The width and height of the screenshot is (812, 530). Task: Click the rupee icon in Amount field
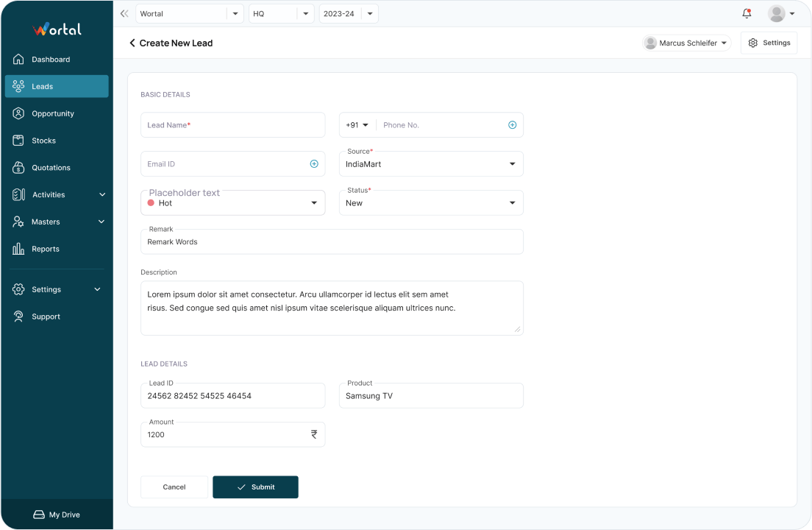[314, 434]
